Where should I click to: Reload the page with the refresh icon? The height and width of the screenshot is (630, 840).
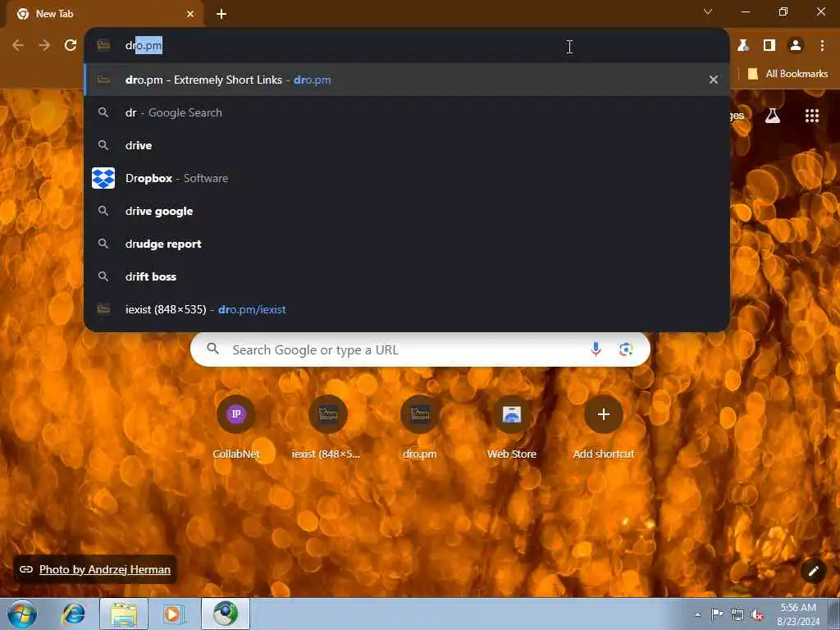[71, 46]
